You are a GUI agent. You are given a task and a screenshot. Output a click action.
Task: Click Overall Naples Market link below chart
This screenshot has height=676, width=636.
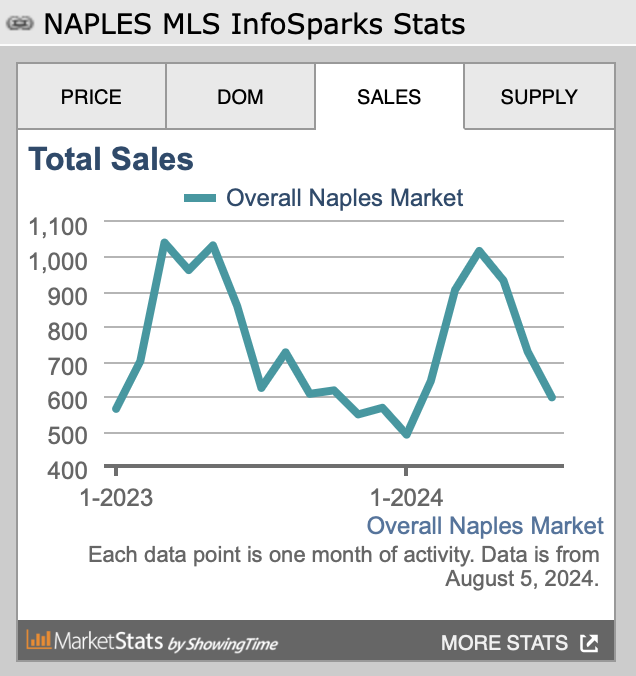(485, 526)
